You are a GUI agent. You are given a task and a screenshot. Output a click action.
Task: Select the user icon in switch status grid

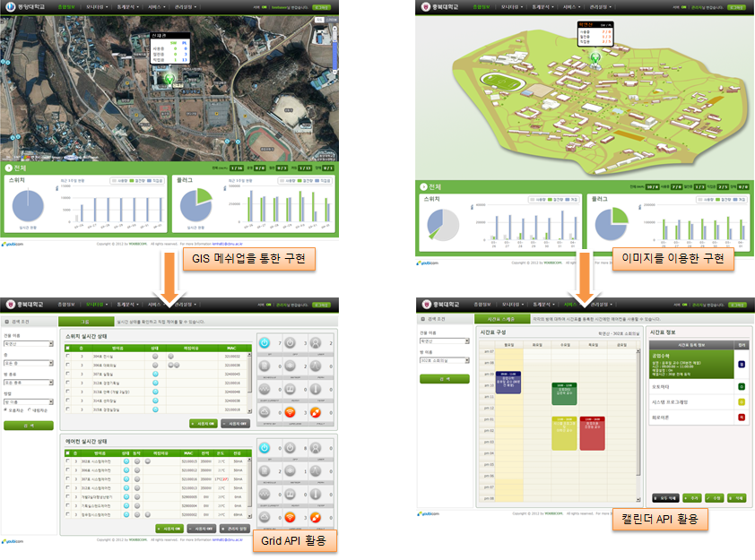[315, 343]
